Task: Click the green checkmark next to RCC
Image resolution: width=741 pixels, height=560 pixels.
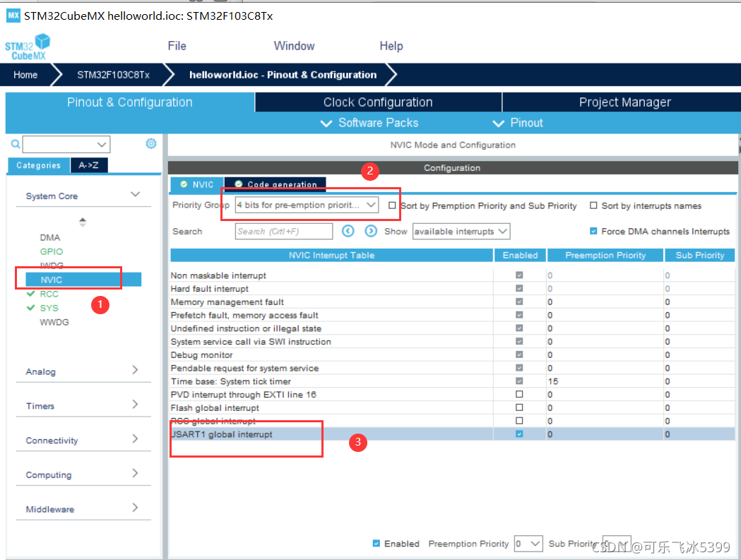Action: point(31,294)
